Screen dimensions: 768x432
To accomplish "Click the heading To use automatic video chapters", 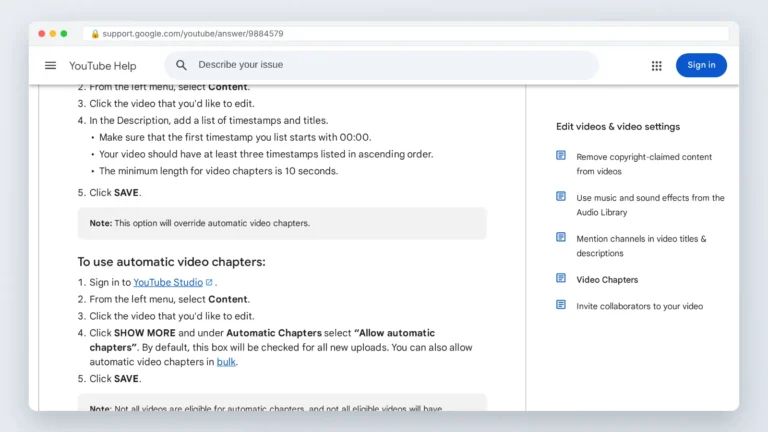I will [x=171, y=262].
